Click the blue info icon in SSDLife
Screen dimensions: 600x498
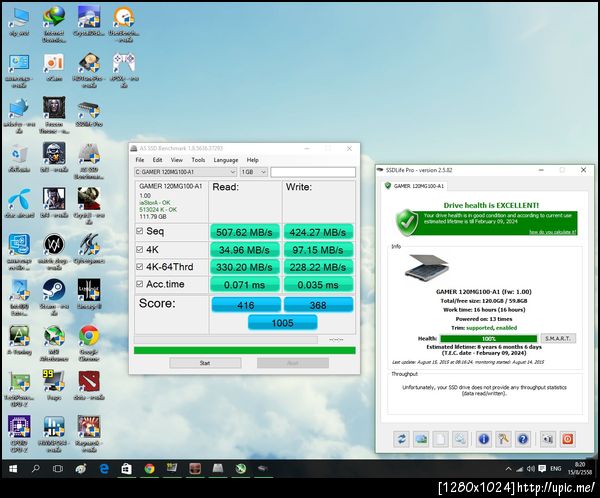(x=483, y=438)
